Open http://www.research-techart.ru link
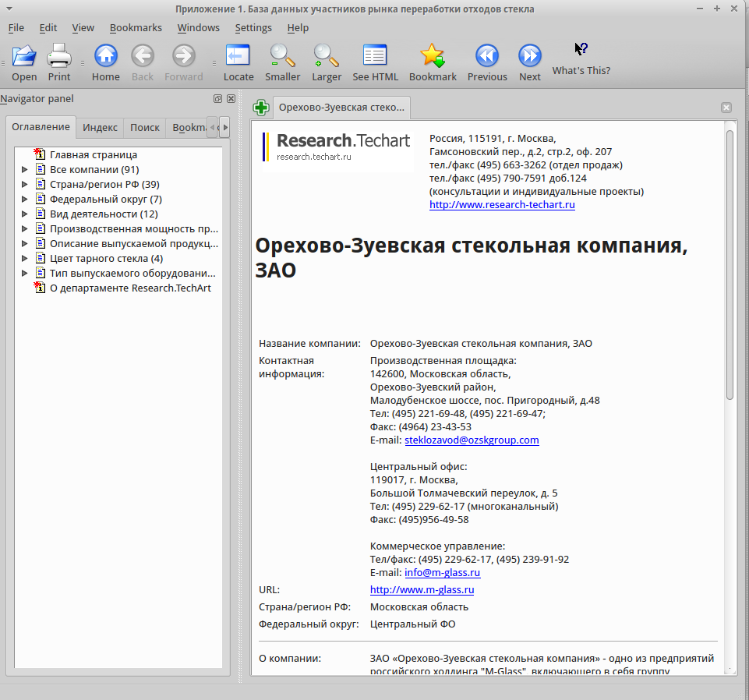The width and height of the screenshot is (749, 700). 502,204
